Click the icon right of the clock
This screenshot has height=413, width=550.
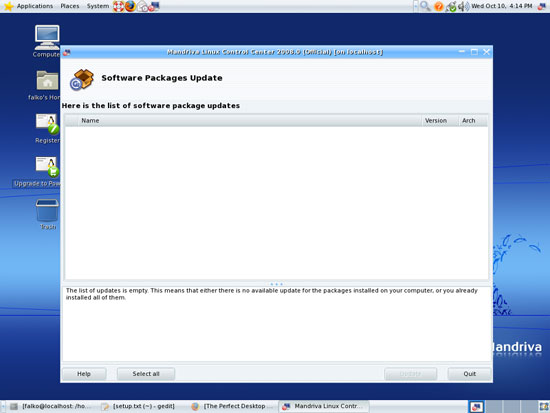542,6
